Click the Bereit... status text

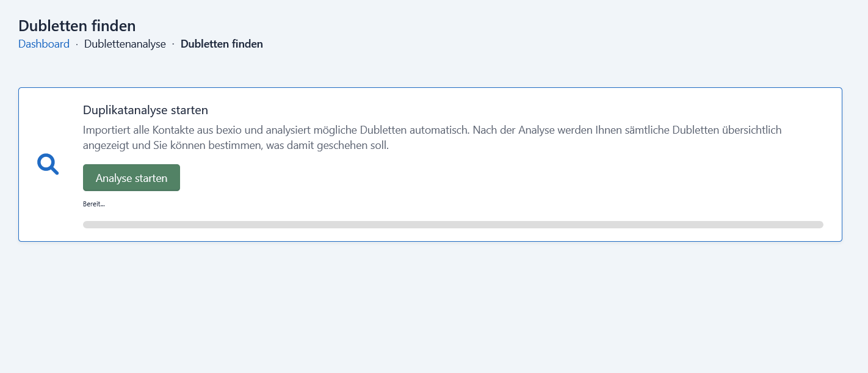(x=93, y=204)
